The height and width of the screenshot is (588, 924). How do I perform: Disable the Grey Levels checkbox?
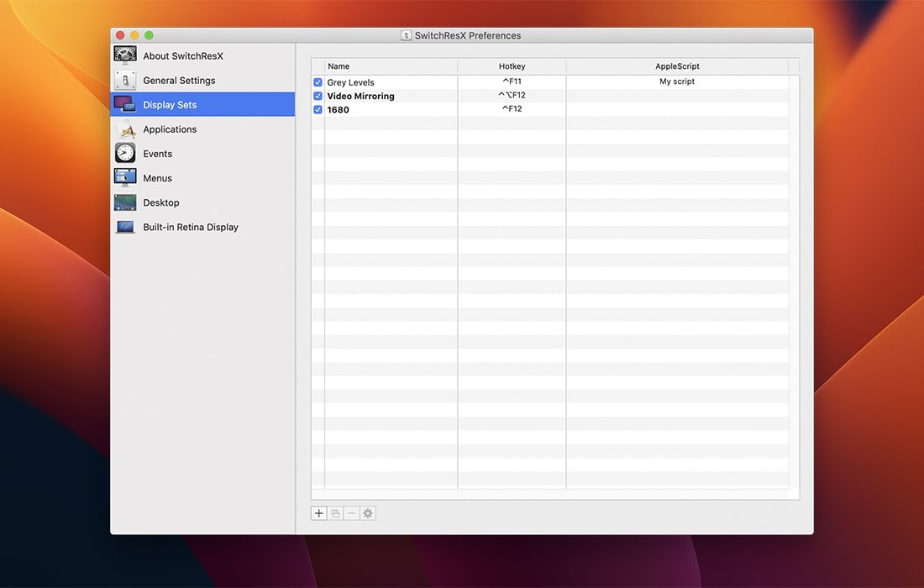coord(318,81)
